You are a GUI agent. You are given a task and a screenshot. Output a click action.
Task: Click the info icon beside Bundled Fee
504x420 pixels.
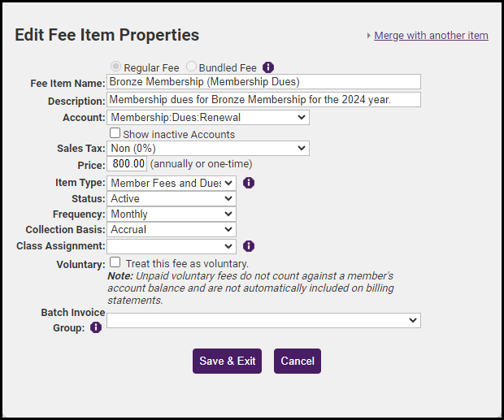click(x=268, y=67)
